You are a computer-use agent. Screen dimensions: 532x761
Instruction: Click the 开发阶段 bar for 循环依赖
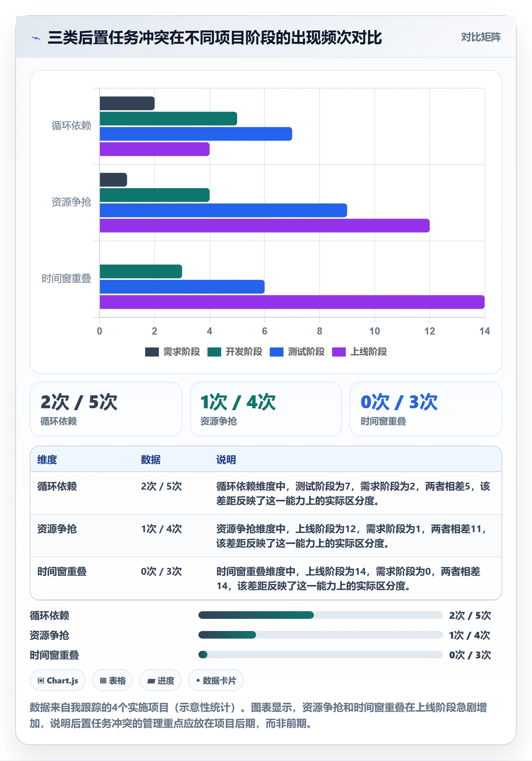click(168, 119)
